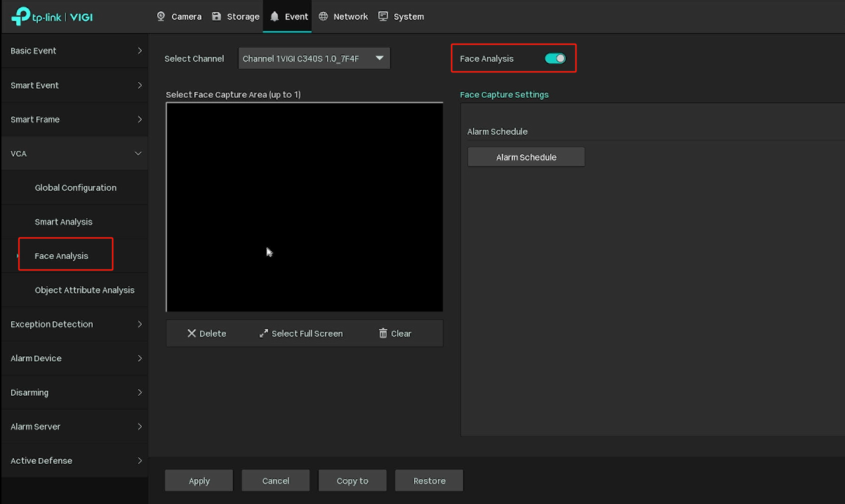Image resolution: width=845 pixels, height=504 pixels.
Task: Click the Storage disk icon
Action: click(216, 16)
